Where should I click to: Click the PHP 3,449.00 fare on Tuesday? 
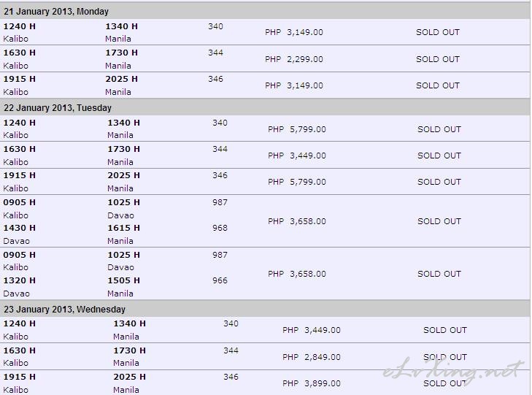click(297, 156)
